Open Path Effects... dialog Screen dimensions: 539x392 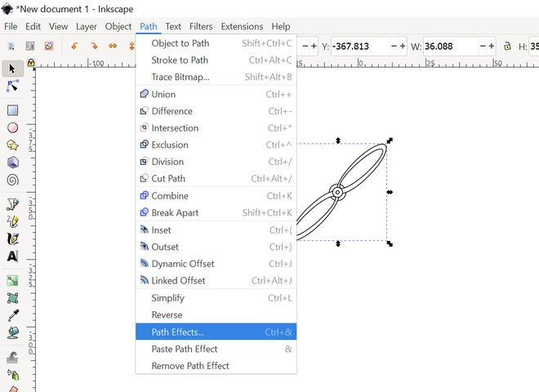216,332
